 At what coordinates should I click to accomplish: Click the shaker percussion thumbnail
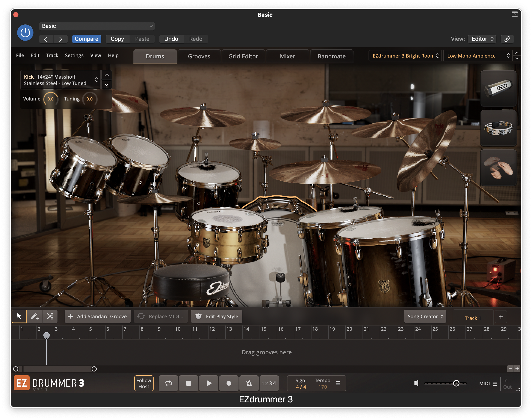pos(498,88)
